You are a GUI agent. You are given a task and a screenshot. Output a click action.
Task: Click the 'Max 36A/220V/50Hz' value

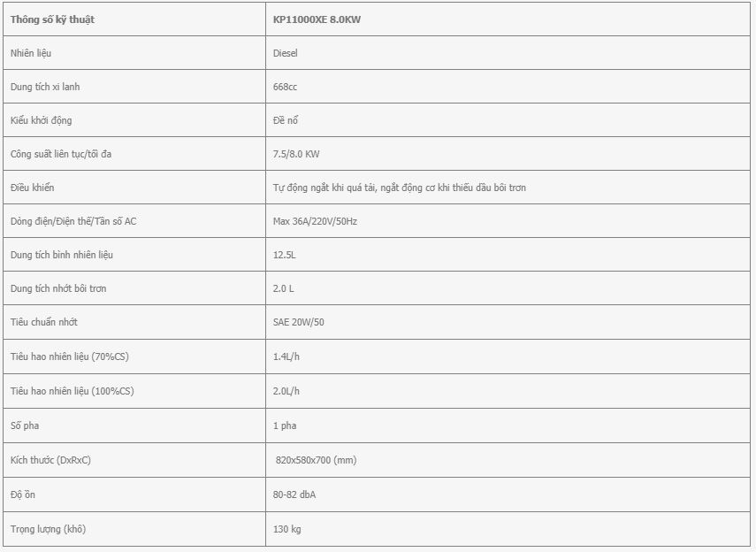pyautogui.click(x=315, y=221)
